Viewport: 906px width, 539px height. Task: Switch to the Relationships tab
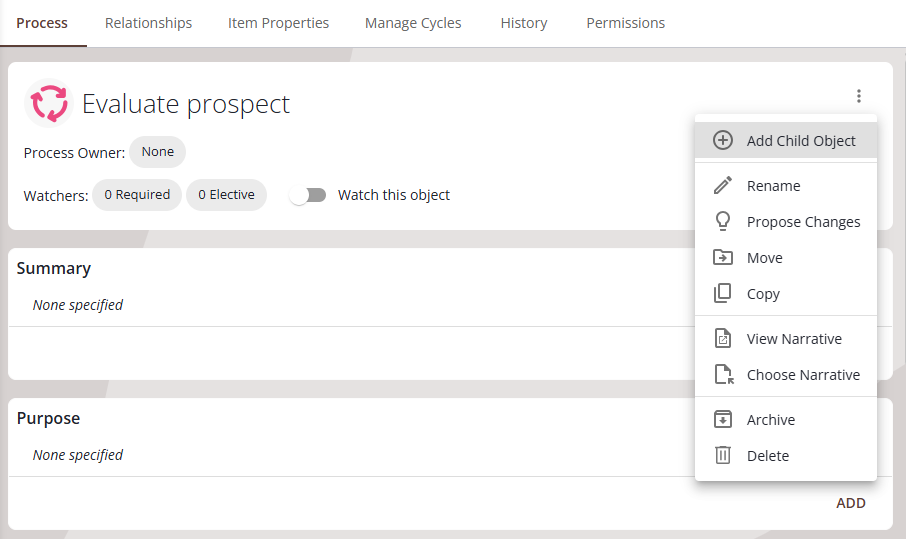pos(148,23)
